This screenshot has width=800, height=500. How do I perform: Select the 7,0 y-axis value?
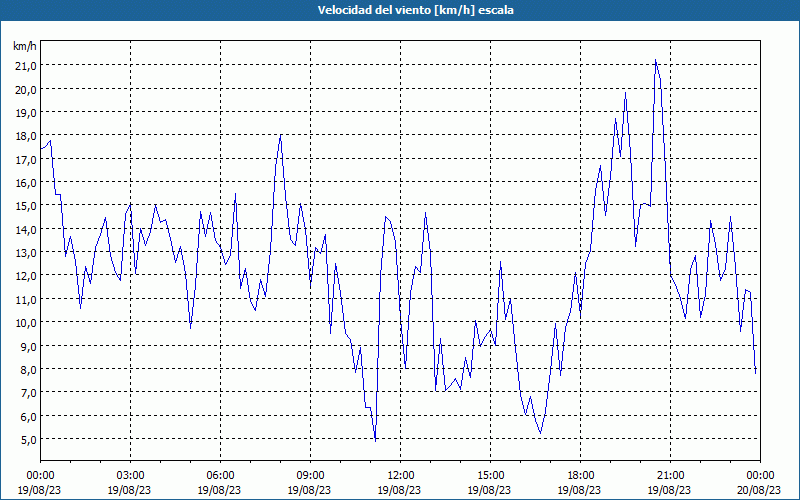click(x=28, y=393)
